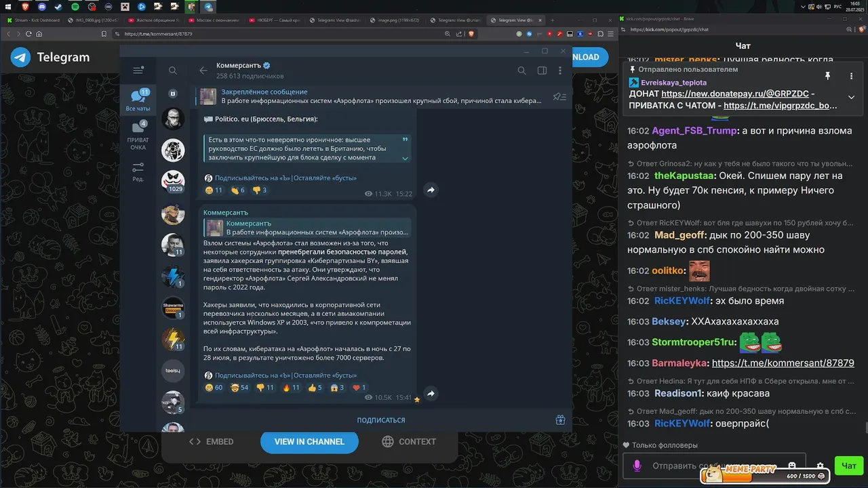Click the heart 1 reaction
The height and width of the screenshot is (488, 868).
(359, 388)
